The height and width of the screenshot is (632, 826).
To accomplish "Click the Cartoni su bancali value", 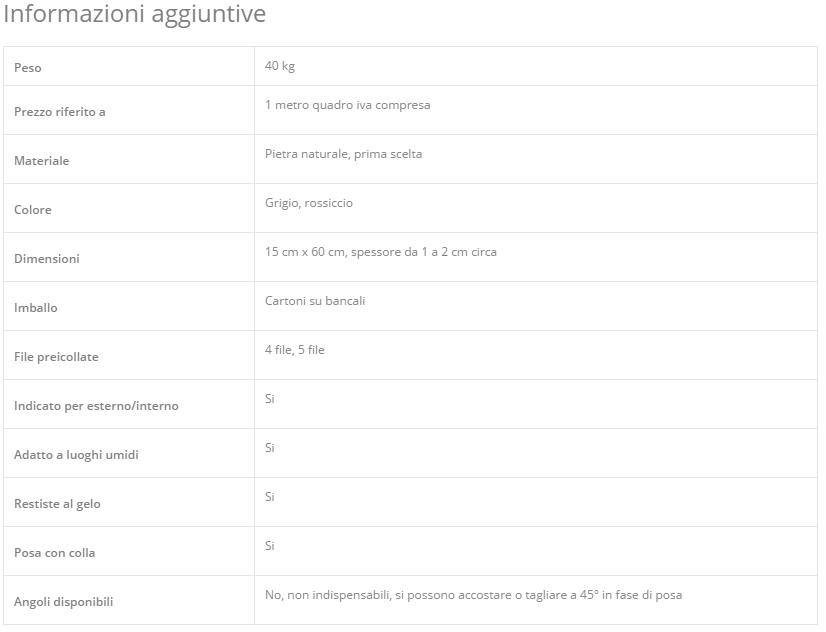I will [x=315, y=301].
